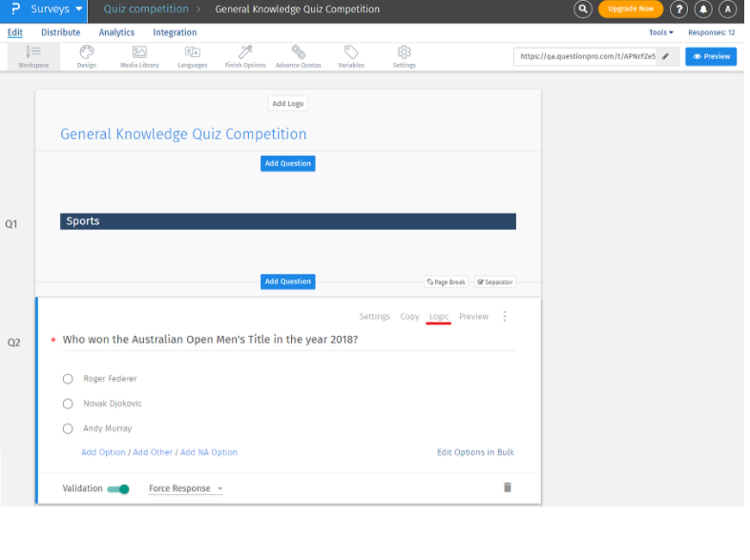The width and height of the screenshot is (750, 560).
Task: Insert a Page Break
Action: pyautogui.click(x=447, y=282)
